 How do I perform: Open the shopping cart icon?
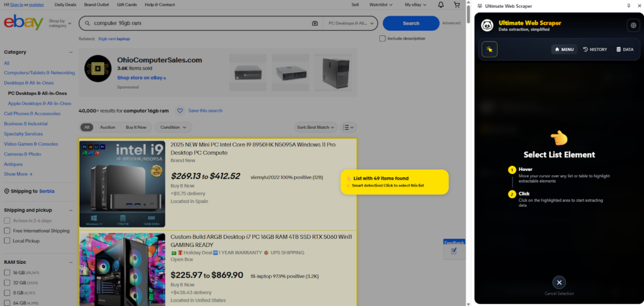457,4
